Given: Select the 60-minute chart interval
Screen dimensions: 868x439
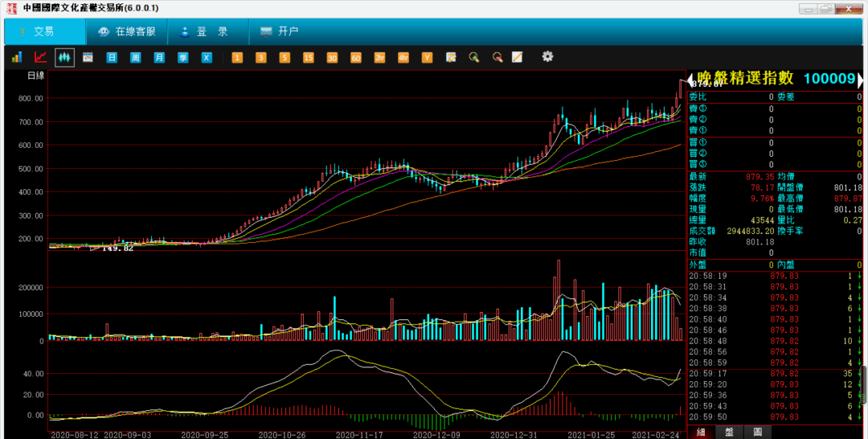Looking at the screenshot, I should click(x=356, y=58).
